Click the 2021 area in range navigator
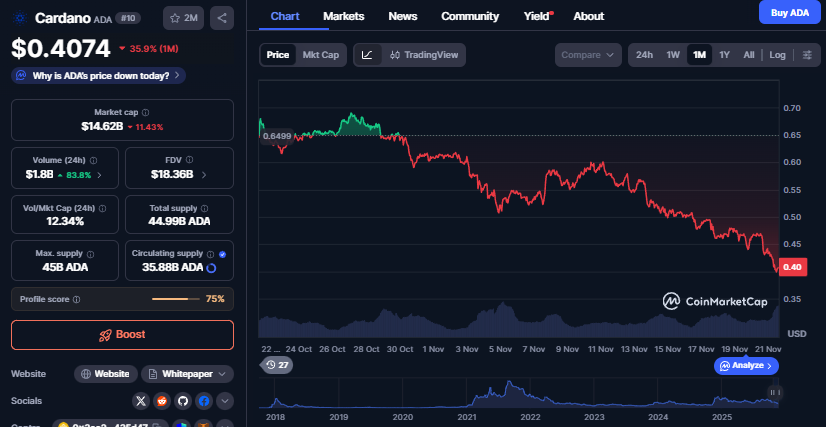The width and height of the screenshot is (826, 427). (x=467, y=417)
